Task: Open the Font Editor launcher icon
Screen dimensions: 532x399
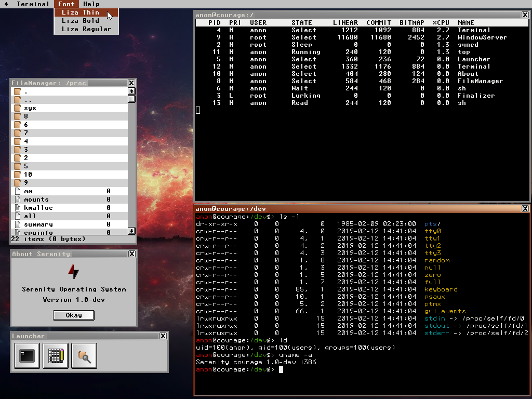Action: tap(56, 356)
